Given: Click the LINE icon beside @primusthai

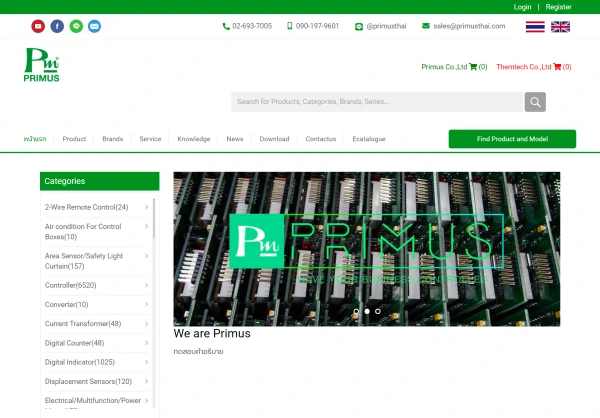Looking at the screenshot, I should coord(359,26).
